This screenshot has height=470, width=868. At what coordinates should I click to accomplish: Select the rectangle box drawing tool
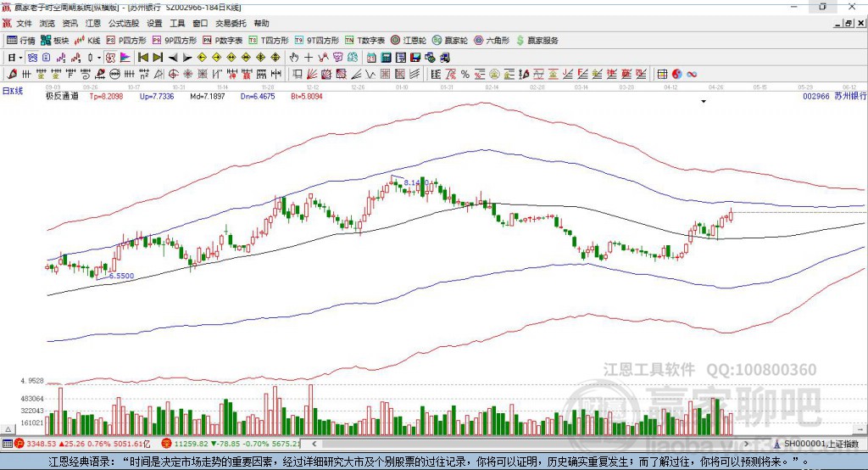pos(298,74)
